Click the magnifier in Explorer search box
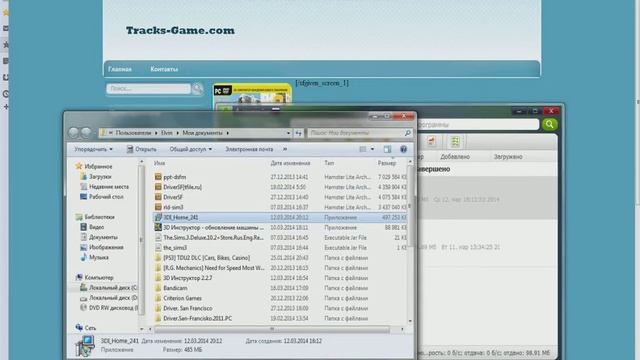This screenshot has height=360, width=640. pyautogui.click(x=407, y=133)
